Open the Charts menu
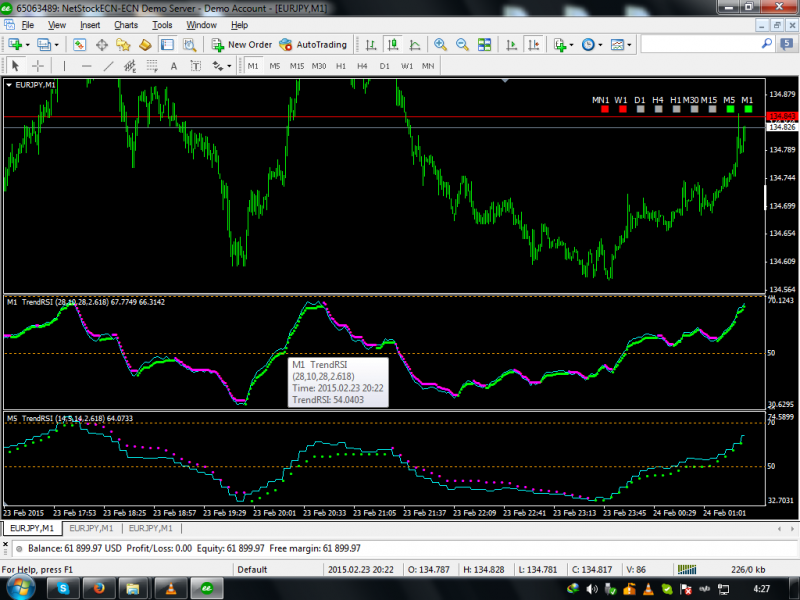This screenshot has width=800, height=600. [x=126, y=24]
